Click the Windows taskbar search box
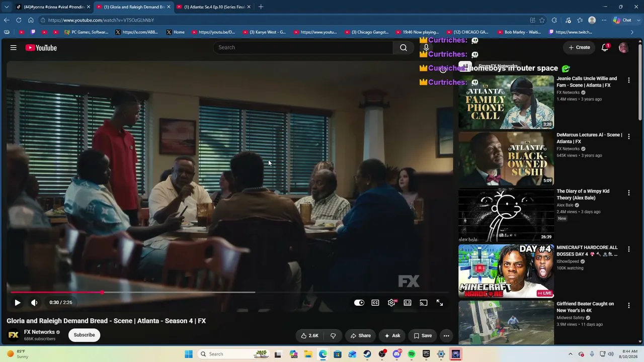Image resolution: width=644 pixels, height=362 pixels. click(234, 354)
